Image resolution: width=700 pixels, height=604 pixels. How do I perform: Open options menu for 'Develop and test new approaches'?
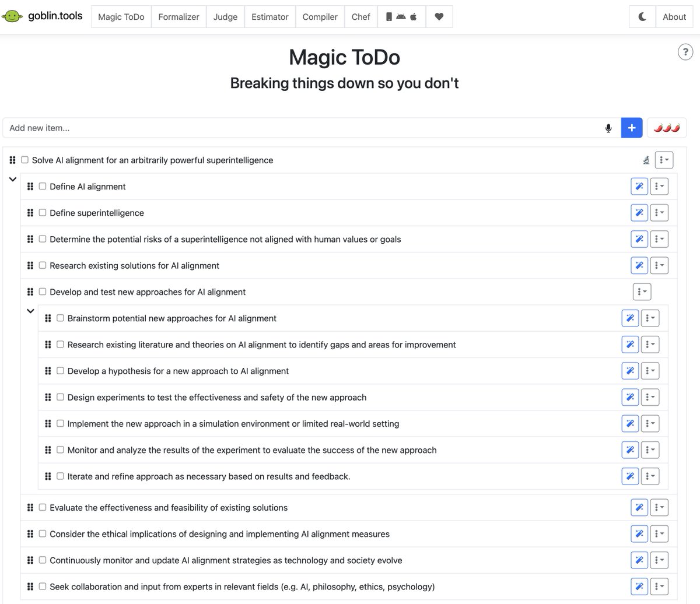pos(642,292)
